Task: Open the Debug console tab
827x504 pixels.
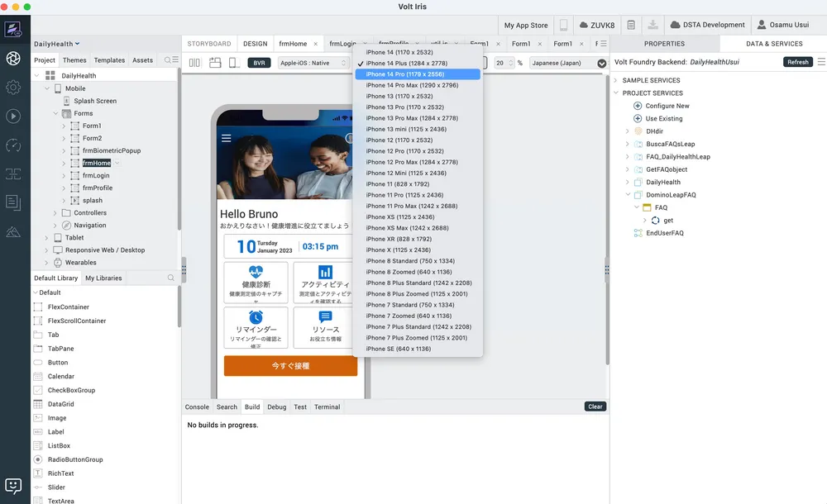Action: [276, 407]
